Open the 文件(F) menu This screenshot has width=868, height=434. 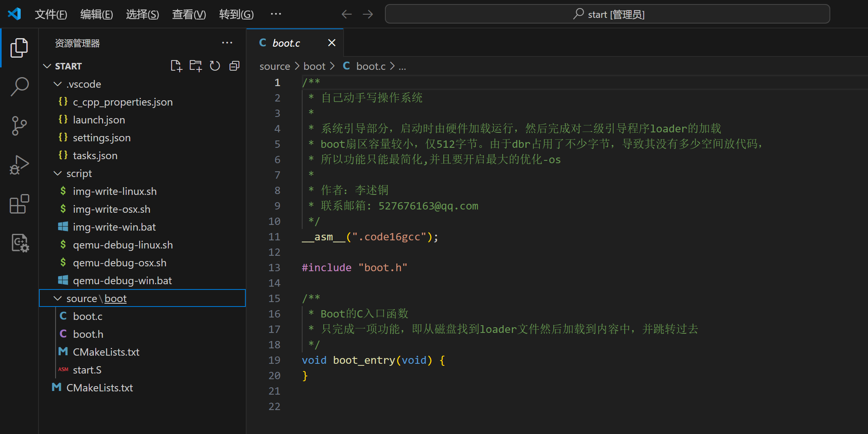[x=51, y=15]
